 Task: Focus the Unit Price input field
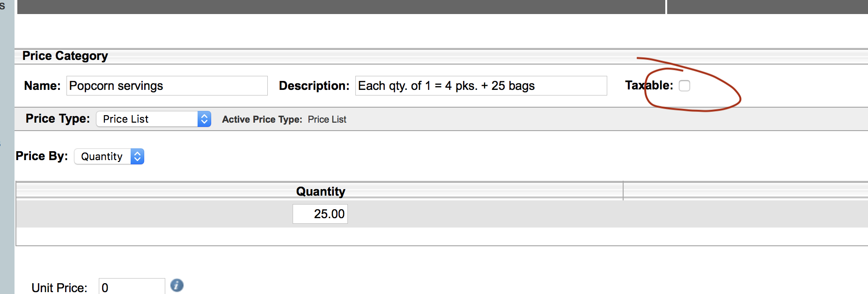132,287
